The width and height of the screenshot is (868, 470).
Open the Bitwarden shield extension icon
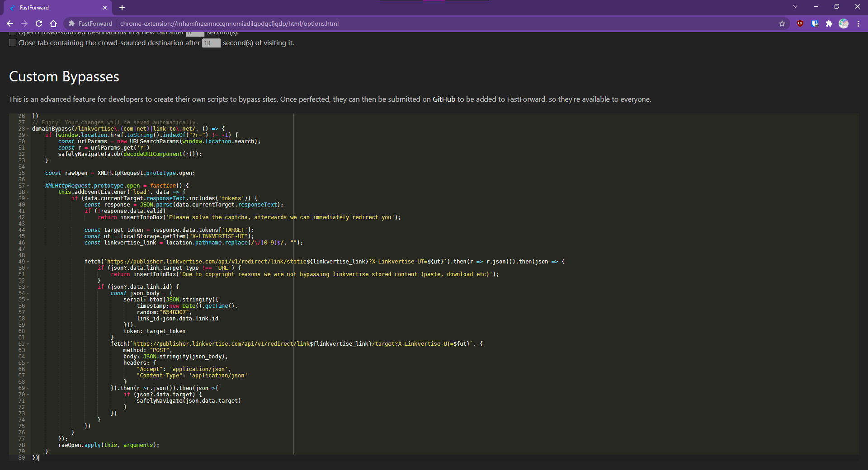coord(815,23)
